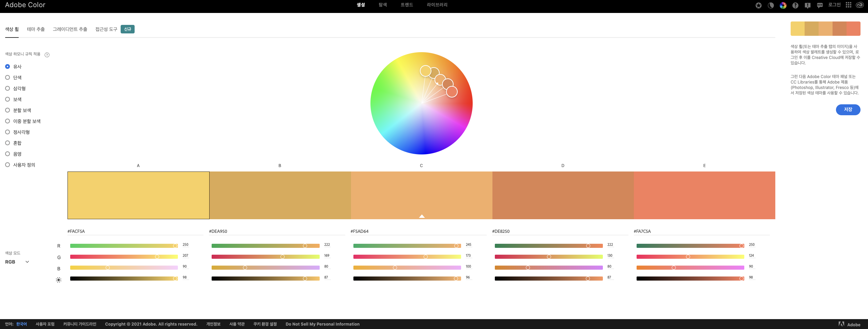
Task: Edit the #DE8250 hex field
Action: pyautogui.click(x=560, y=231)
